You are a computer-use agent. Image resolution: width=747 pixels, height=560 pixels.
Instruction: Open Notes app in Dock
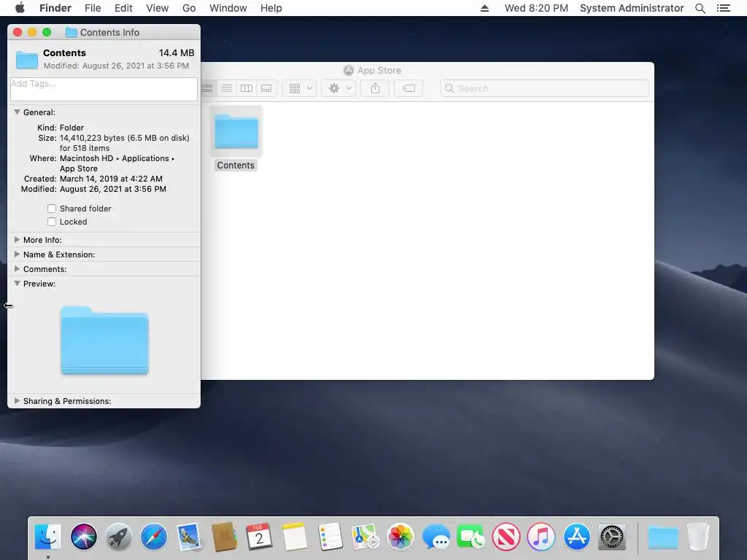coord(295,537)
